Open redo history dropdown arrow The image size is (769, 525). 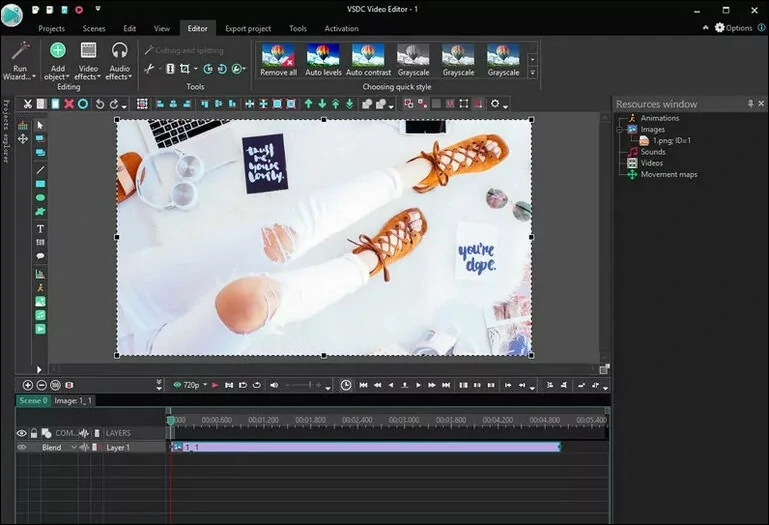click(x=124, y=106)
